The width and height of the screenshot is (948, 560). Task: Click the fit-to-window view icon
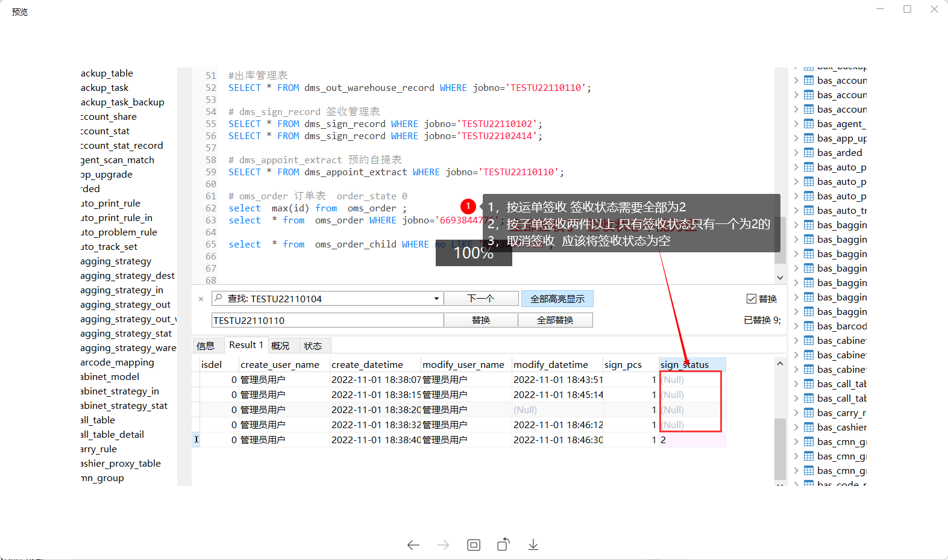(474, 545)
